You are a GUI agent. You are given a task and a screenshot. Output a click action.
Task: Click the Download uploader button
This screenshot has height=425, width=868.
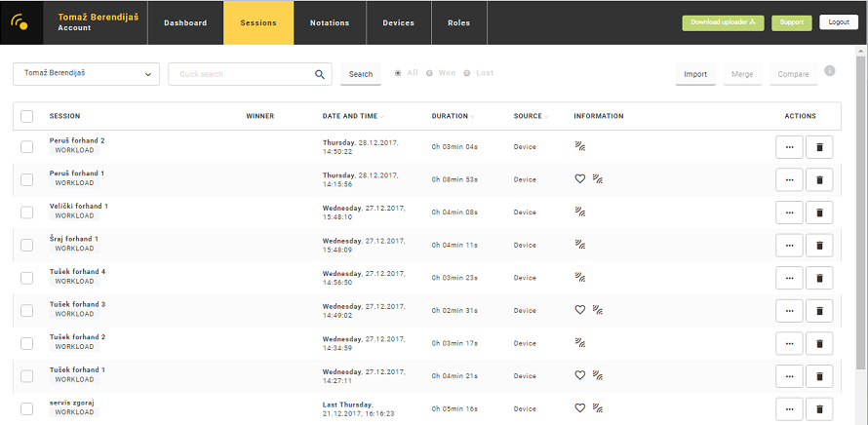pos(723,22)
